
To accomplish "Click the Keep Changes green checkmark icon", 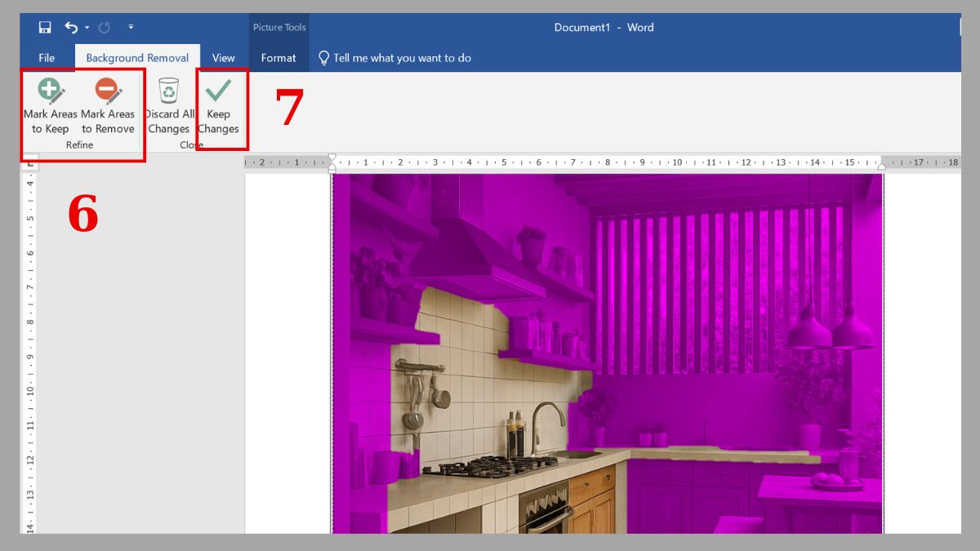I will coord(217,90).
